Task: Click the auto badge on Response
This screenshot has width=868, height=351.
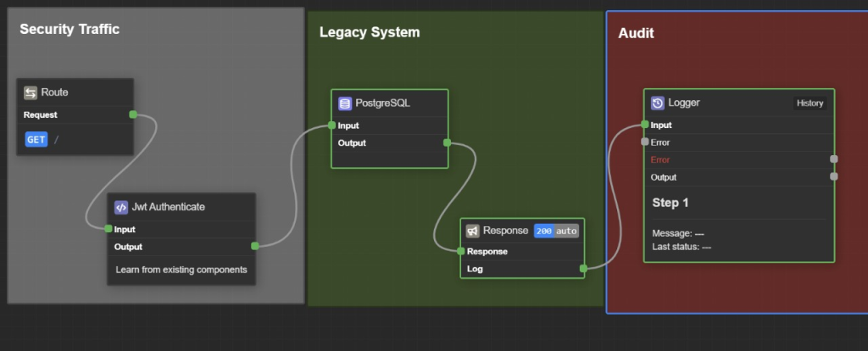Action: click(567, 231)
